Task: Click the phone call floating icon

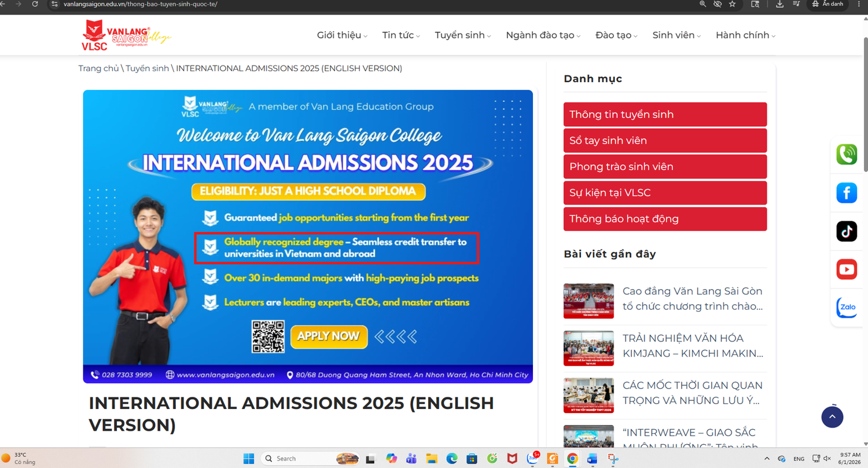Action: 847,154
